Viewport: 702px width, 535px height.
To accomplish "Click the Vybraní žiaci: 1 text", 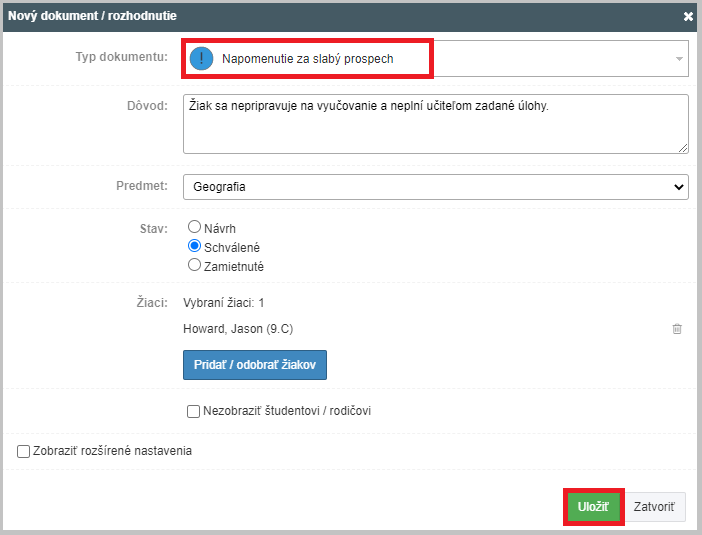I will tap(223, 303).
